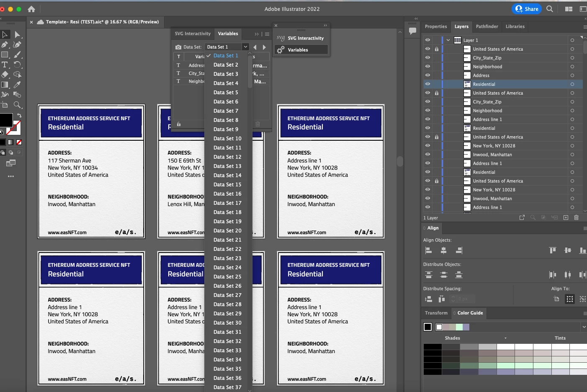Image resolution: width=587 pixels, height=392 pixels.
Task: Collapse the Layer 1 tree arrow
Action: point(448,40)
